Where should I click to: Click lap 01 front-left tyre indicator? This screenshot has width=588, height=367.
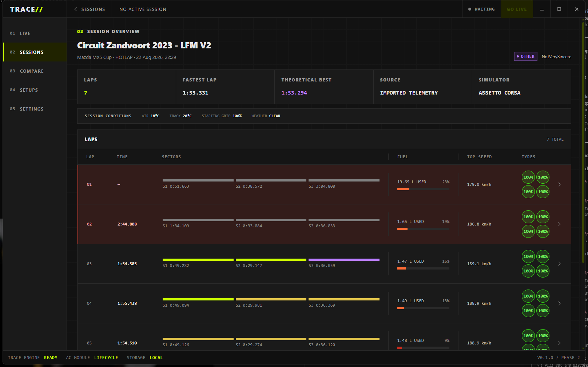[x=528, y=177]
